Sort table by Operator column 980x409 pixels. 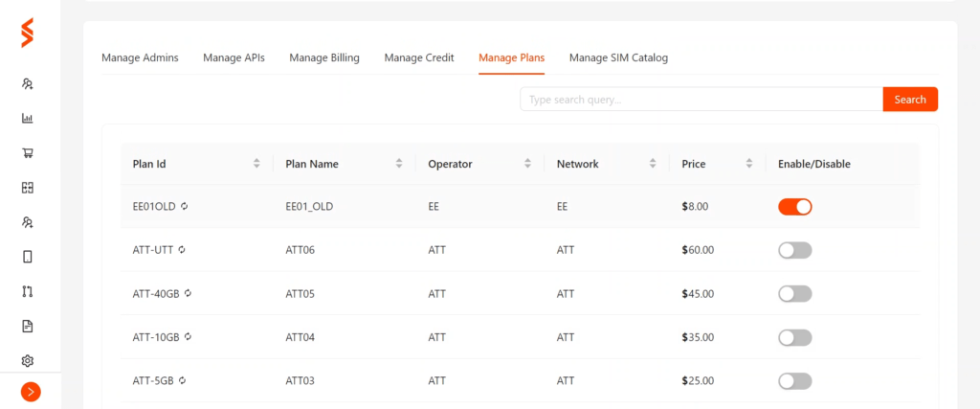[x=527, y=164]
